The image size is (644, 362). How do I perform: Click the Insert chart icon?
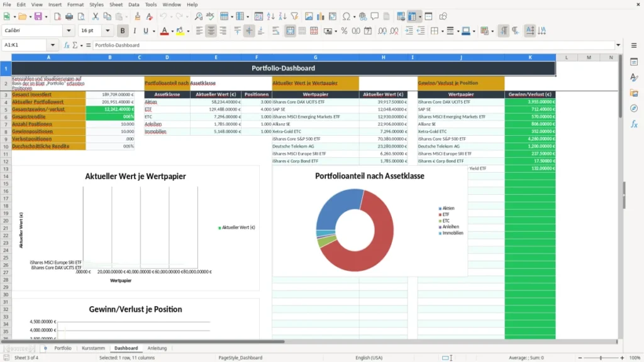click(x=321, y=16)
